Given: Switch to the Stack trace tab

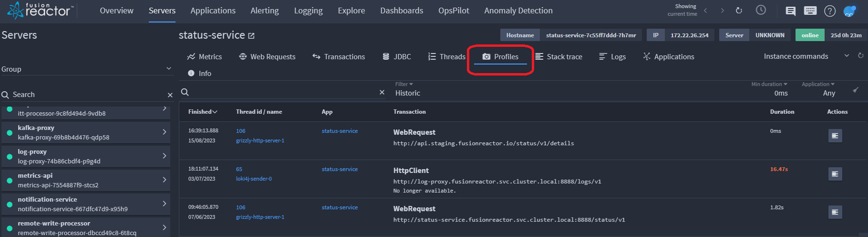Looking at the screenshot, I should point(558,56).
